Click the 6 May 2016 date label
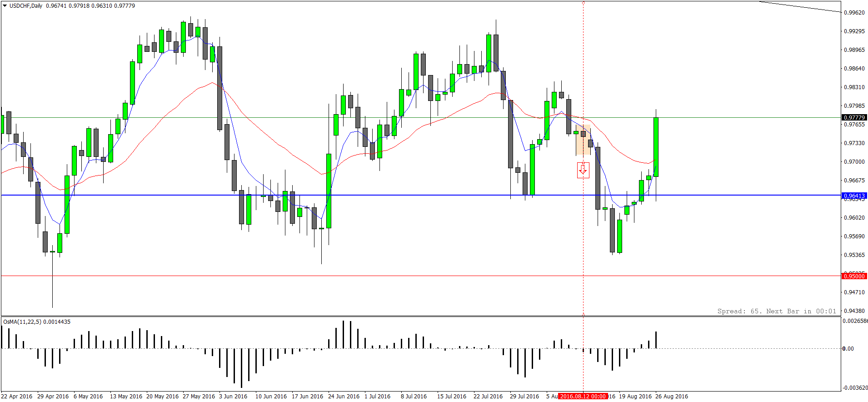The width and height of the screenshot is (868, 402). click(x=88, y=396)
